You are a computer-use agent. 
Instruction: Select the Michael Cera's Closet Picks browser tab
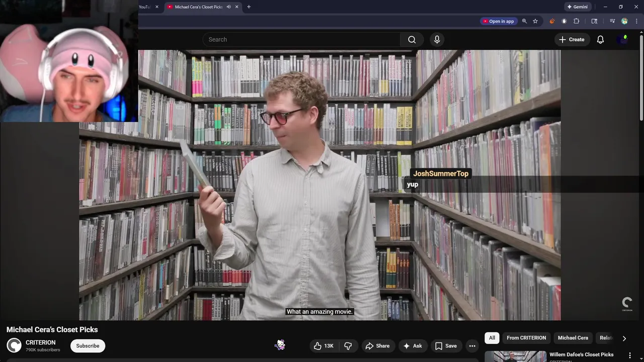click(198, 7)
